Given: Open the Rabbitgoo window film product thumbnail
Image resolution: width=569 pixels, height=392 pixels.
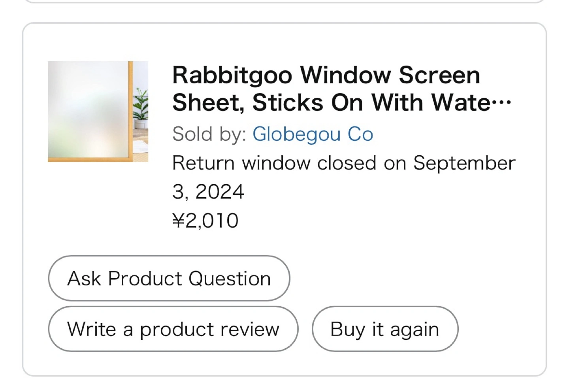Looking at the screenshot, I should click(98, 111).
